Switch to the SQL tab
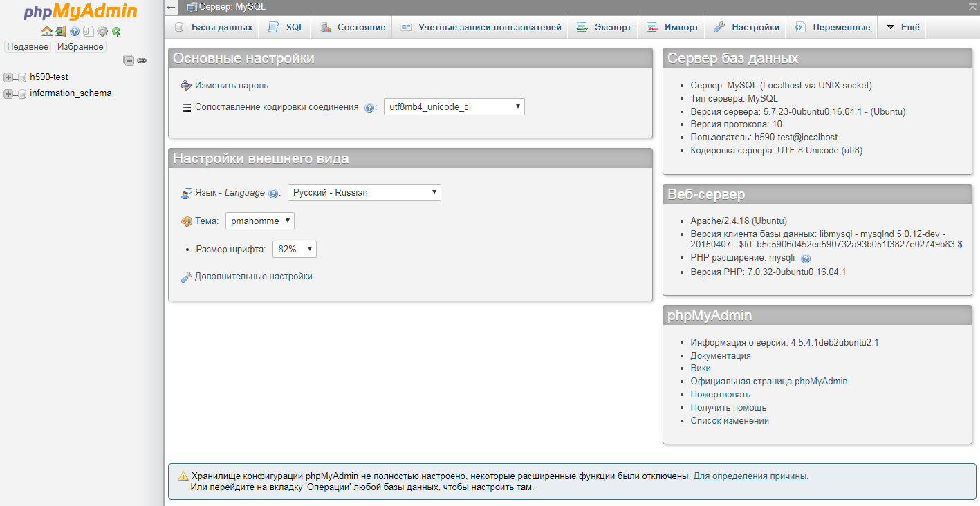The width and height of the screenshot is (980, 506). [286, 28]
